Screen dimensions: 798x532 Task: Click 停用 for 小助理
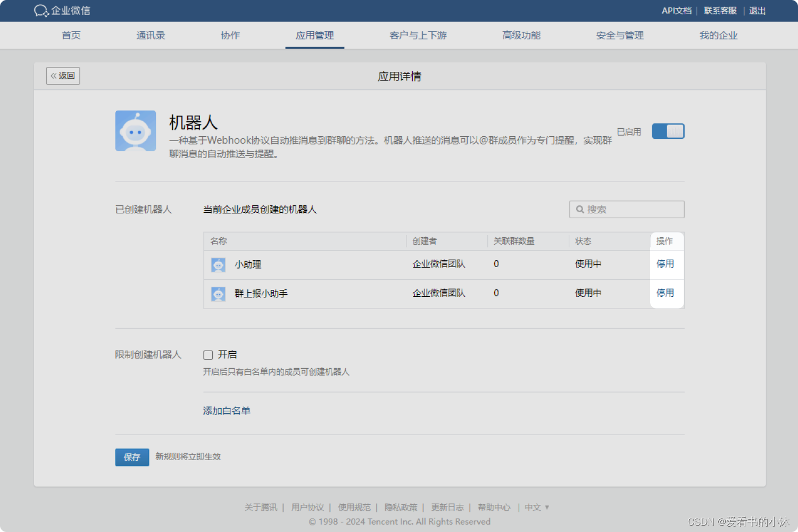point(665,264)
